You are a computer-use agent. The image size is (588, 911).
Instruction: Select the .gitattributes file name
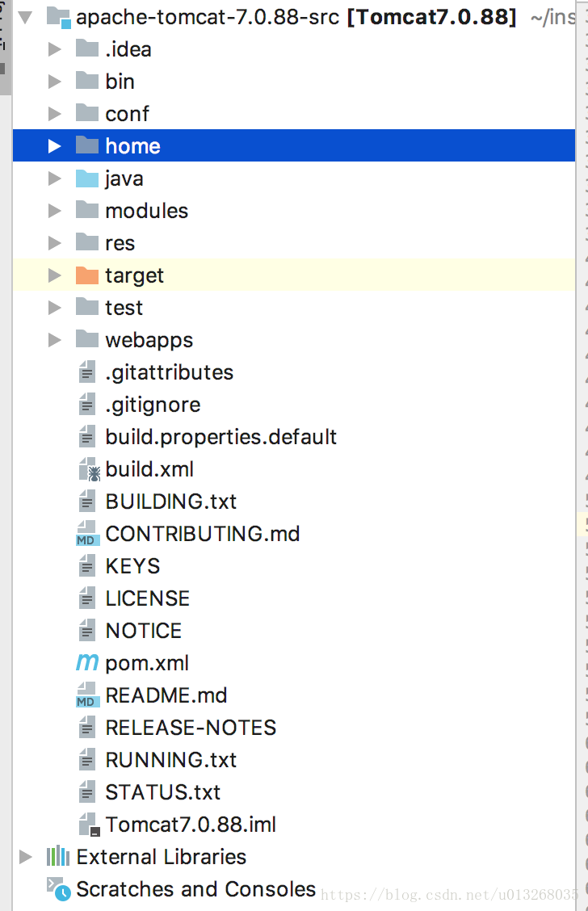point(169,372)
